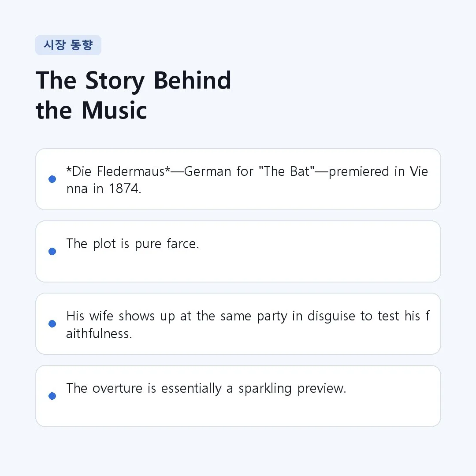Viewport: 476px width, 476px height.
Task: Click the word farce in the second card
Action: pyautogui.click(x=183, y=244)
